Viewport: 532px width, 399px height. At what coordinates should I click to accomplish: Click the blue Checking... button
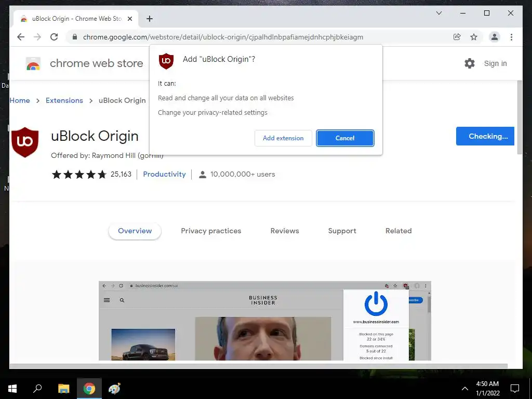point(485,136)
